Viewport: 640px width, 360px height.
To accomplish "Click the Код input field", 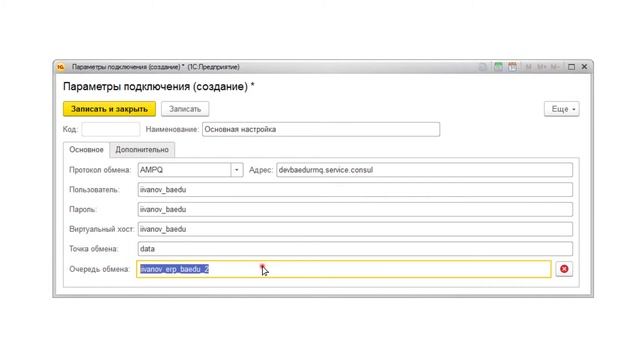I will click(x=111, y=129).
